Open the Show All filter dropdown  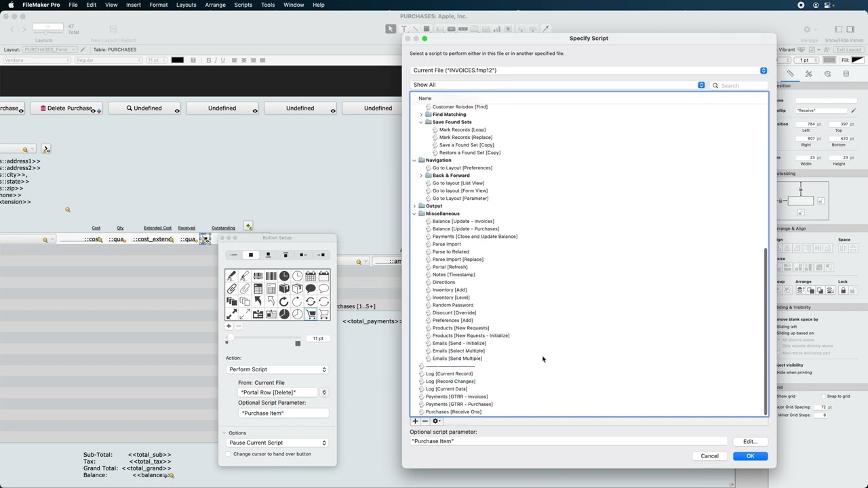tap(558, 85)
